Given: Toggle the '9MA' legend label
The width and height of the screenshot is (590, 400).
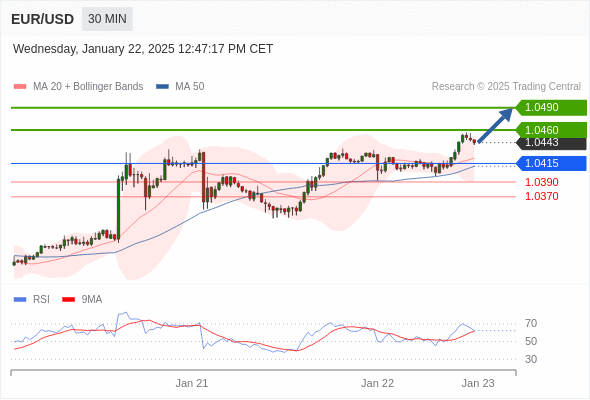Looking at the screenshot, I should click(92, 300).
